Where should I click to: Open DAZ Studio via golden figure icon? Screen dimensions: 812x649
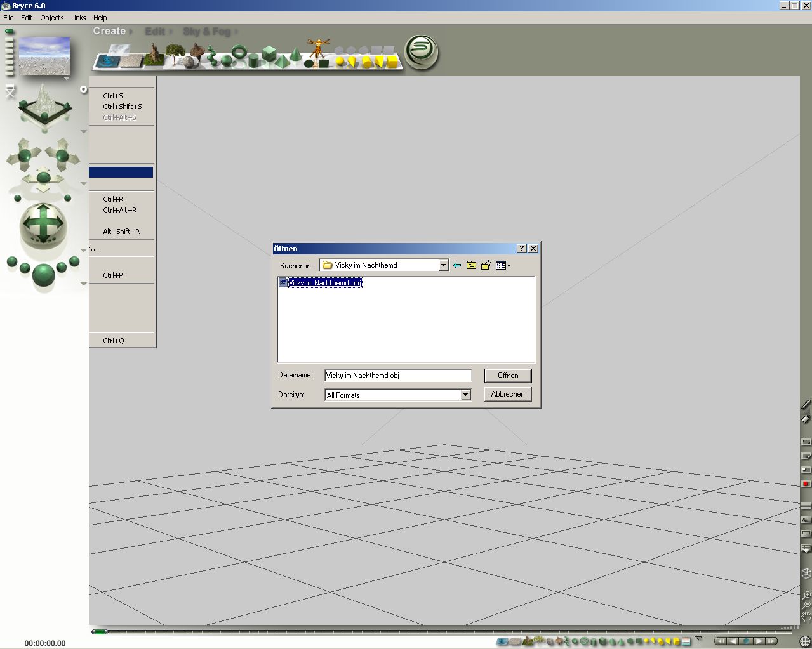[317, 48]
